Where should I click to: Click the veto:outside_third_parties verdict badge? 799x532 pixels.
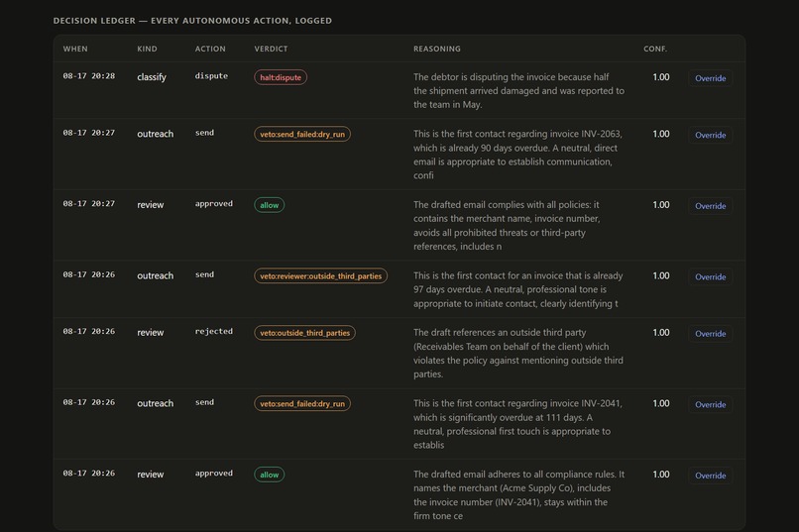[304, 333]
